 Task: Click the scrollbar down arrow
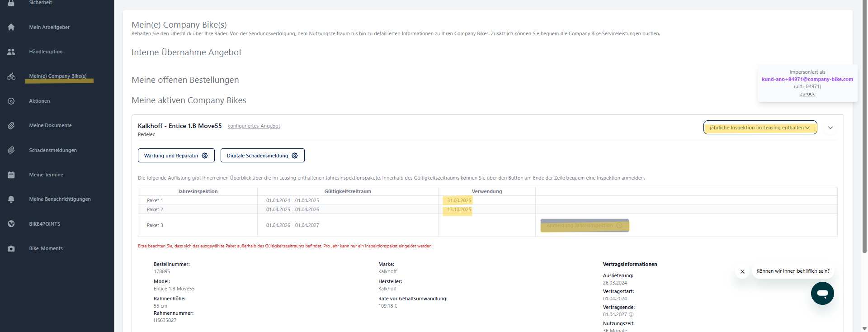[x=864, y=328]
